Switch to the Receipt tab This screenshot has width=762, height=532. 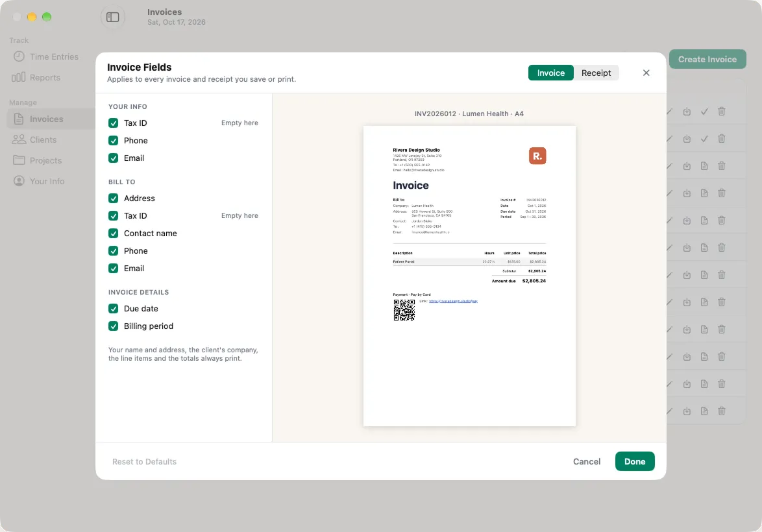point(596,73)
